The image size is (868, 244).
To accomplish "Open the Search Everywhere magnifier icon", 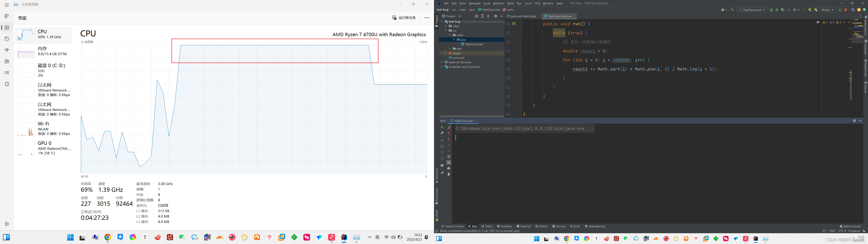I will tap(853, 10).
